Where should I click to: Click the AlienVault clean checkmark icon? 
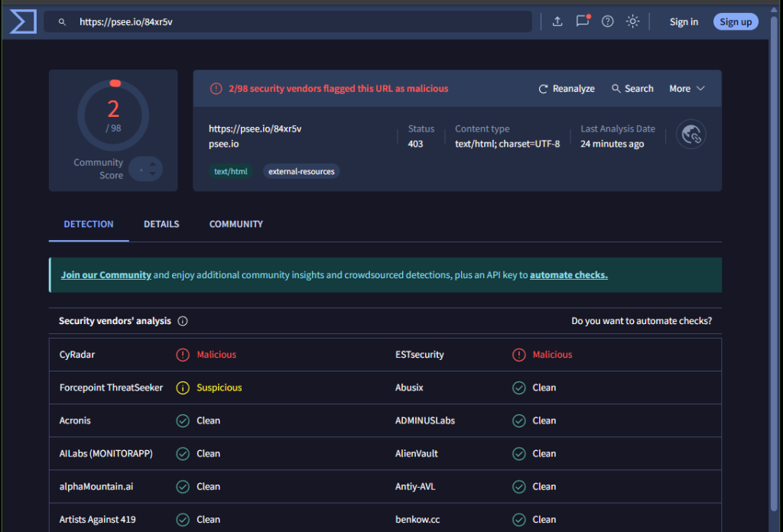pos(519,453)
